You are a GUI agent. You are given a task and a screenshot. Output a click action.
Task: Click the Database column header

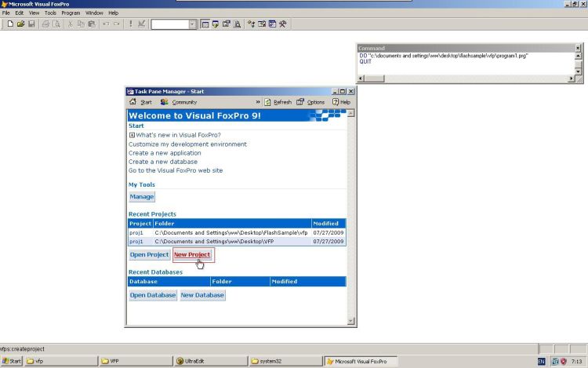coord(169,282)
